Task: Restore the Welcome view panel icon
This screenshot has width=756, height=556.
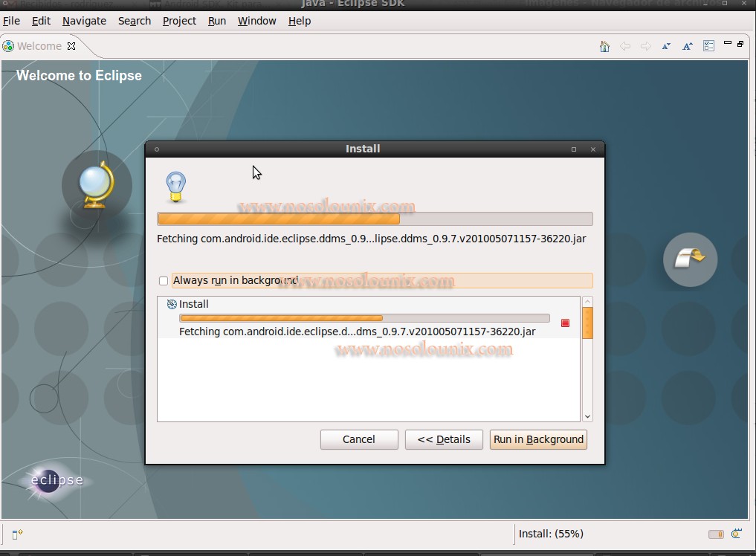Action: (x=740, y=44)
